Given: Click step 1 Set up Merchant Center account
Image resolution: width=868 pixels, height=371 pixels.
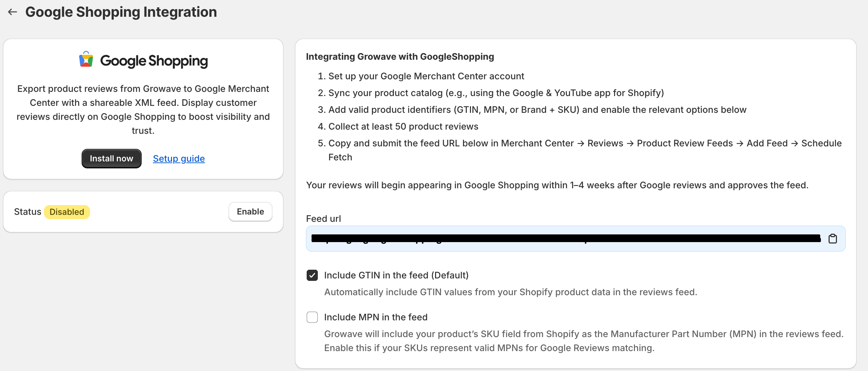Looking at the screenshot, I should [x=421, y=76].
